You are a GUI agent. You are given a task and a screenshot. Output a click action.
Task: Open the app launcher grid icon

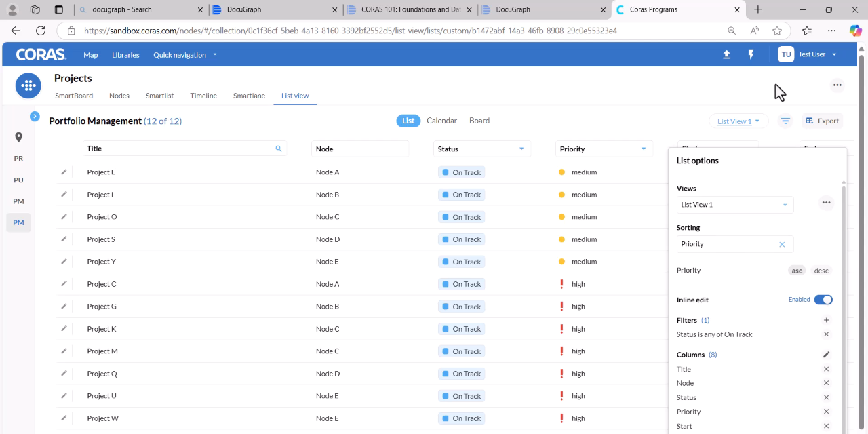click(28, 85)
